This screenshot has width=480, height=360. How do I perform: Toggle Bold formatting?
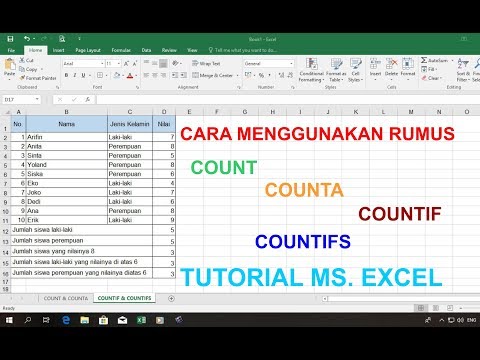(66, 75)
